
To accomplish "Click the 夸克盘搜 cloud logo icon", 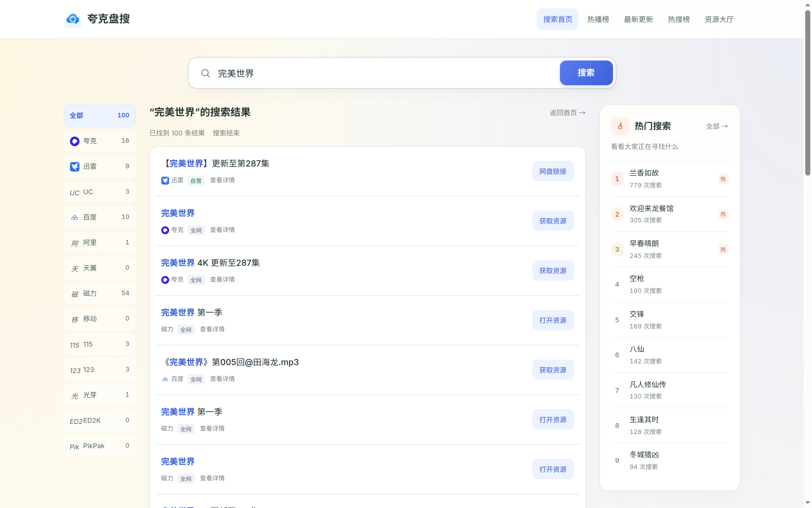I will tap(73, 19).
